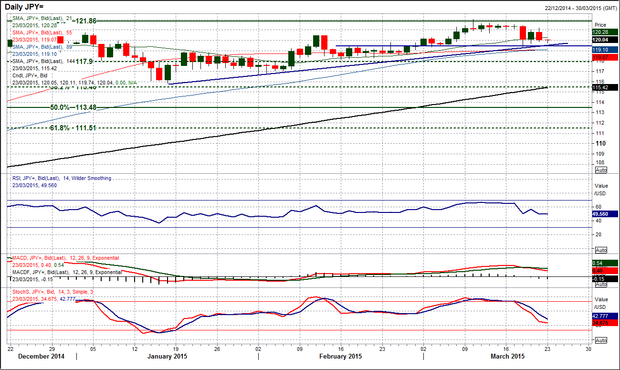This screenshot has height=370, width=620.
Task: Click the Auto button under the MACD scale
Action: [x=601, y=285]
